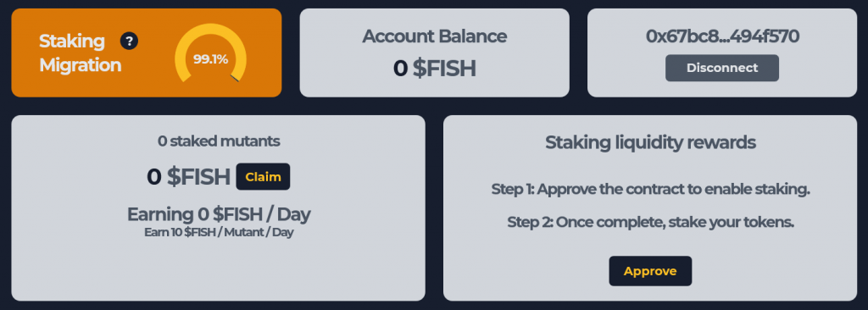
Task: Open the Staking Migration card
Action: (x=147, y=53)
